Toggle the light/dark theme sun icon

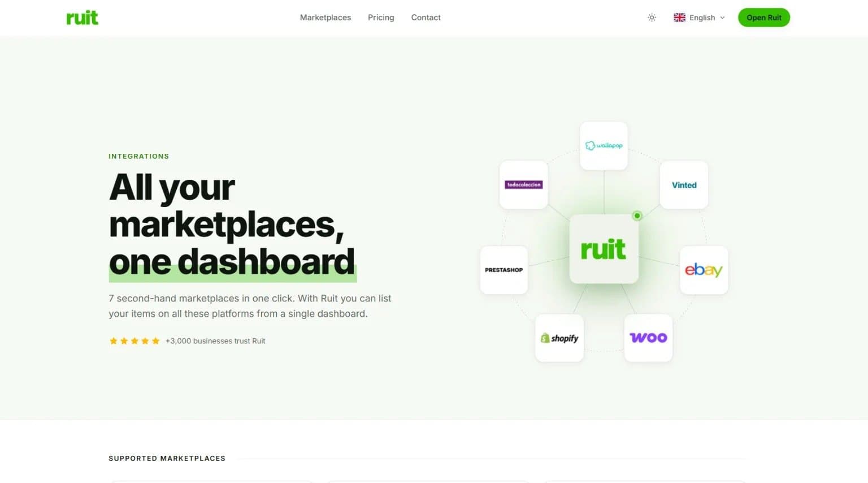coord(652,18)
